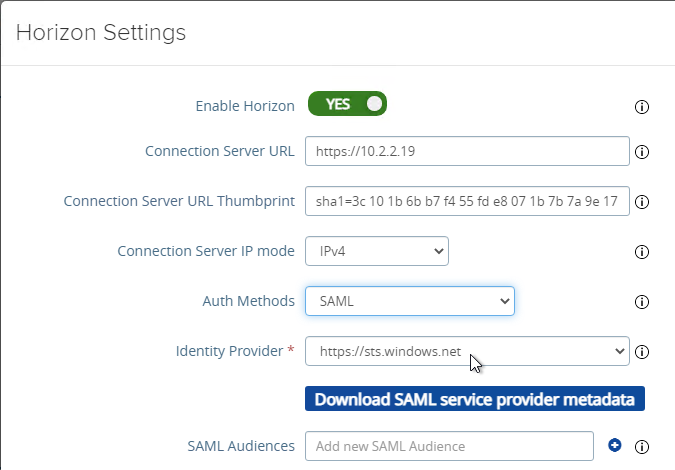Open the Connection Server IP mode dropdown

pyautogui.click(x=377, y=251)
